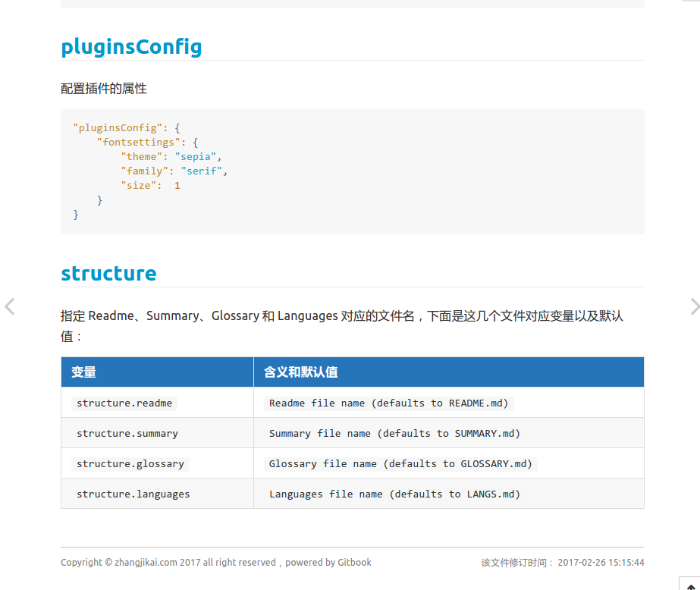Click the 变量 table column header
Image resolution: width=700 pixels, height=590 pixels.
tap(84, 372)
